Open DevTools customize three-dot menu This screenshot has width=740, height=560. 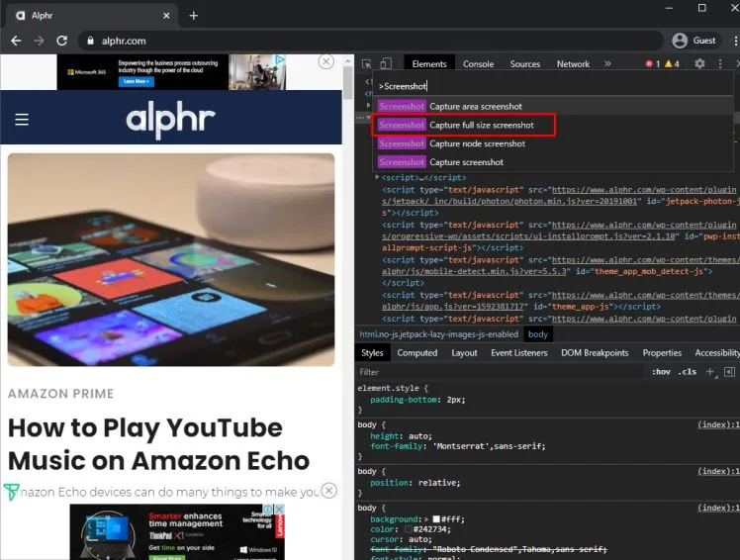tap(720, 63)
